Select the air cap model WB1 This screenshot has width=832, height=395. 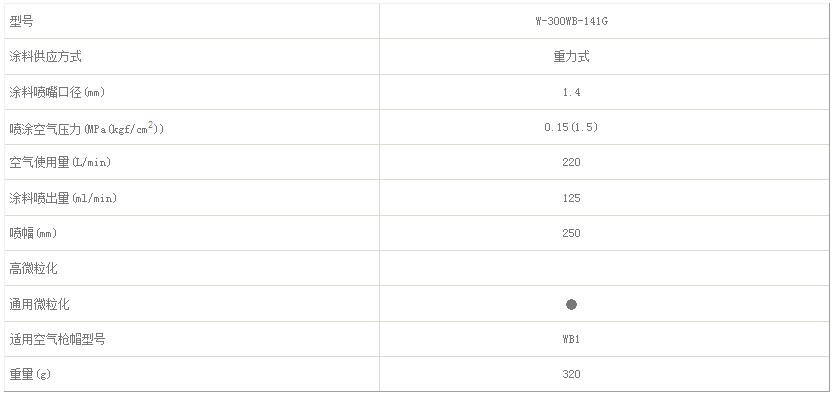571,339
